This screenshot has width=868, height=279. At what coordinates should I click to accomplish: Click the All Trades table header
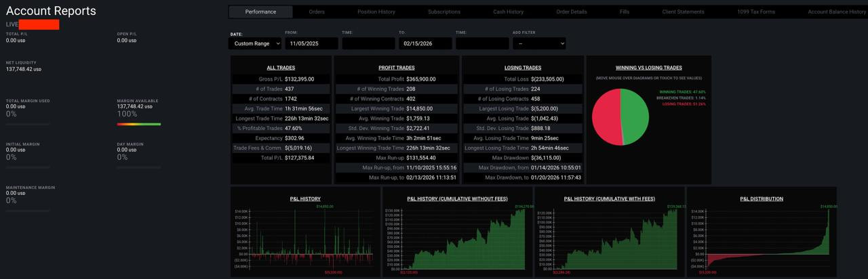click(281, 68)
